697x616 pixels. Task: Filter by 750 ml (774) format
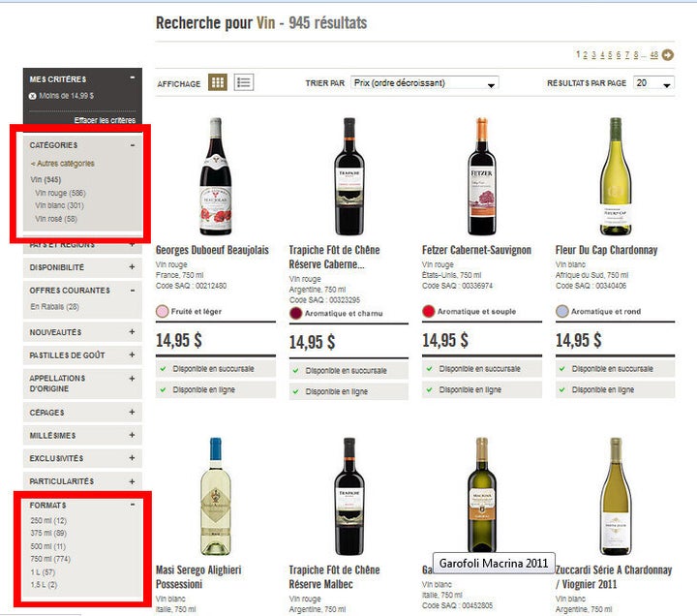[x=50, y=559]
